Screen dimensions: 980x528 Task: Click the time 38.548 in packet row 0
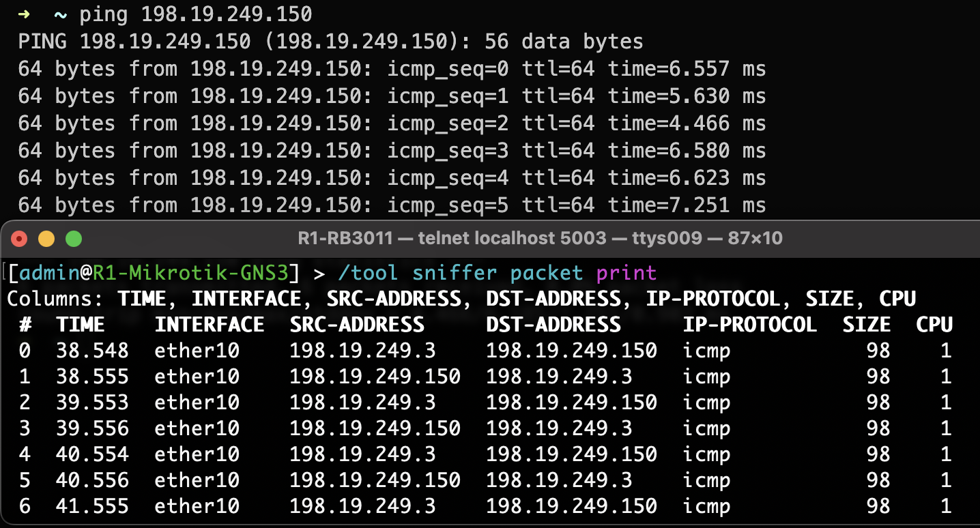coord(93,351)
